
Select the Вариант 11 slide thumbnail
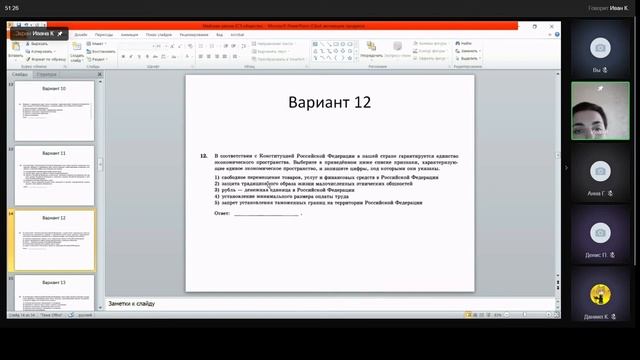(54, 176)
